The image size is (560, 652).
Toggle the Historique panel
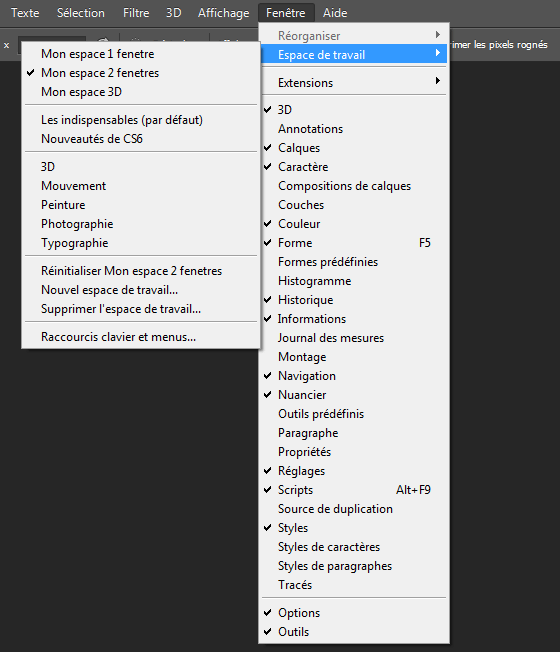point(354,299)
